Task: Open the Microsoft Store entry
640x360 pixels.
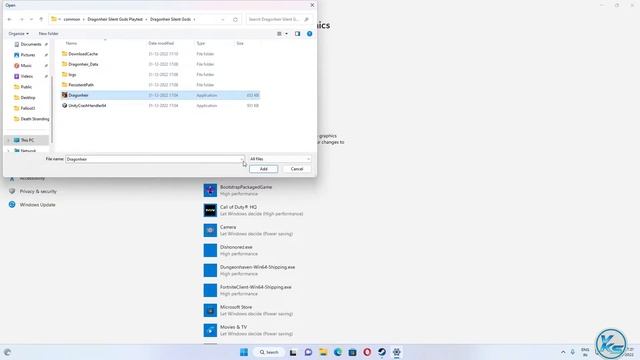Action: pos(248,310)
